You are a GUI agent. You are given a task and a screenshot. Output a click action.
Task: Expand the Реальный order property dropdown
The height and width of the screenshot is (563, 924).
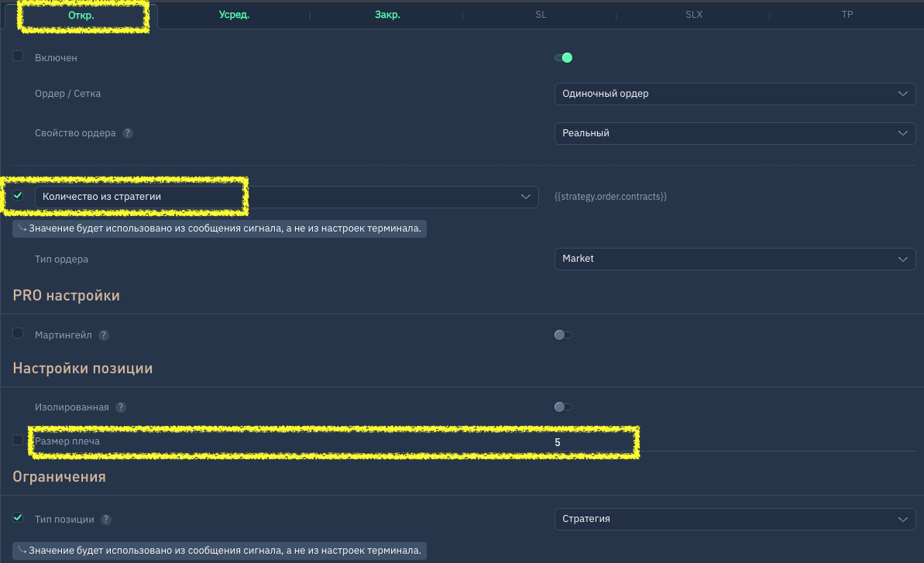[x=734, y=133]
